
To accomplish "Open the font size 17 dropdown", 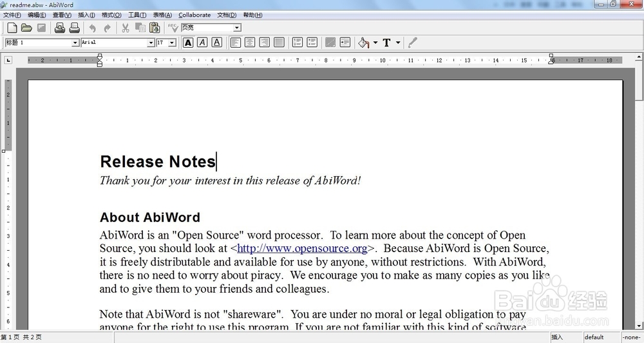I will (x=173, y=43).
